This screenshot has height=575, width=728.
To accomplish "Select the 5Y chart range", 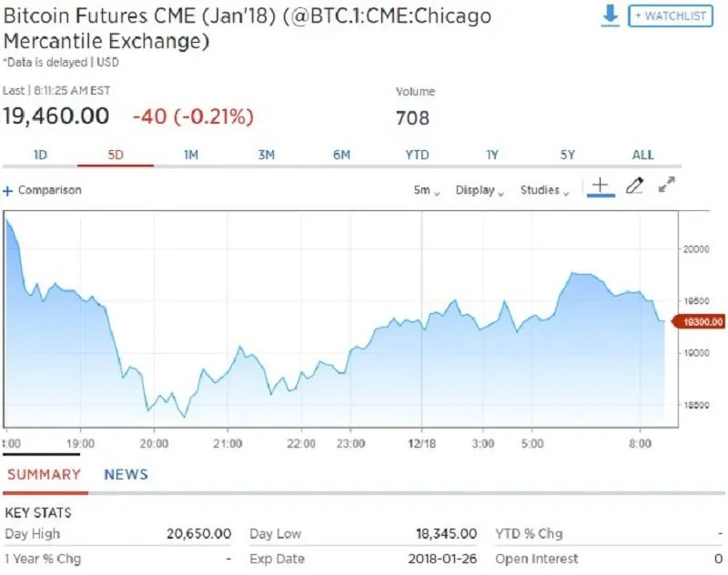I will pos(568,155).
